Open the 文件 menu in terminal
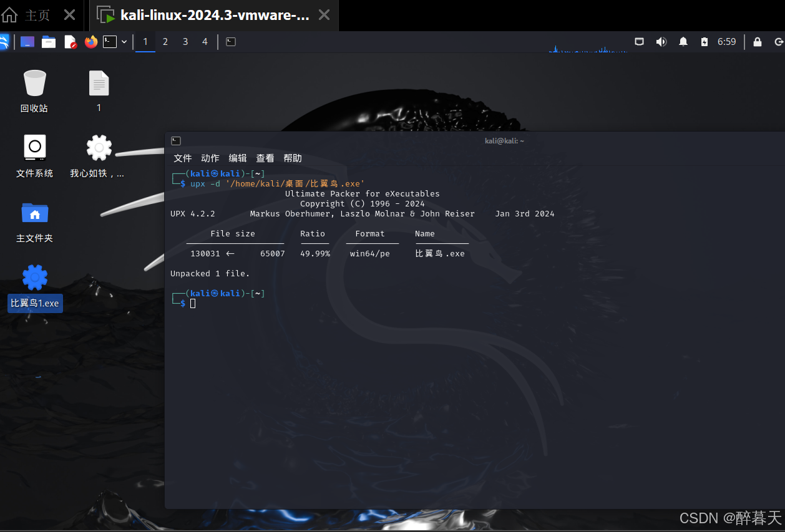Screen dimensions: 785x532 pos(183,158)
